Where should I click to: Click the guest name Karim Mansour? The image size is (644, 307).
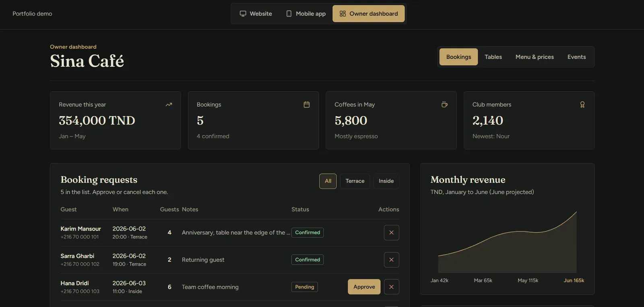(80, 229)
